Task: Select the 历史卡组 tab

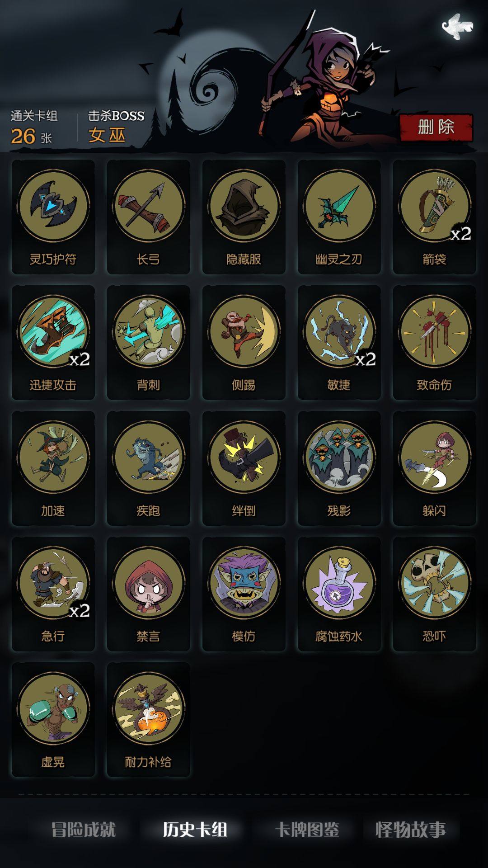Action: pyautogui.click(x=195, y=830)
